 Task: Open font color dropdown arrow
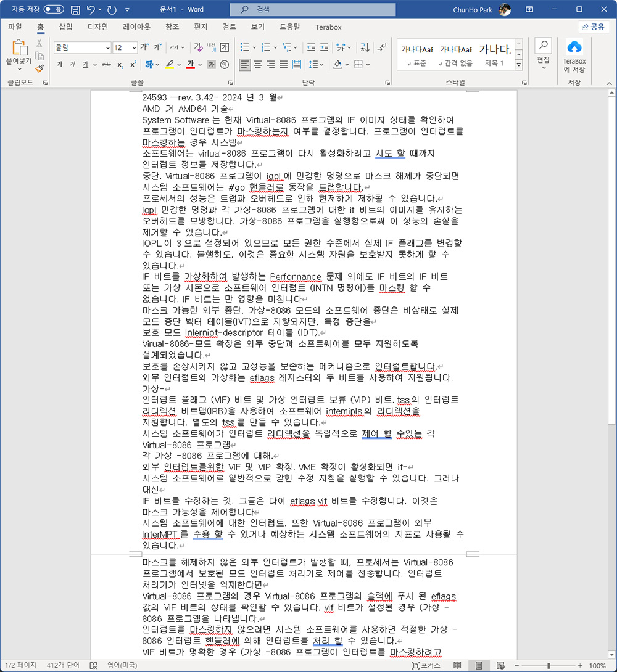[x=200, y=64]
